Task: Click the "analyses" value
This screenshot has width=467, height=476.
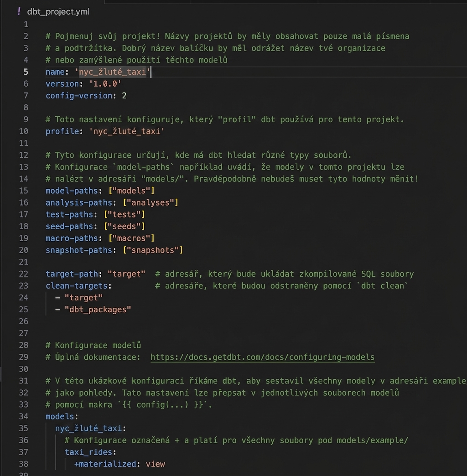Action: 150,202
